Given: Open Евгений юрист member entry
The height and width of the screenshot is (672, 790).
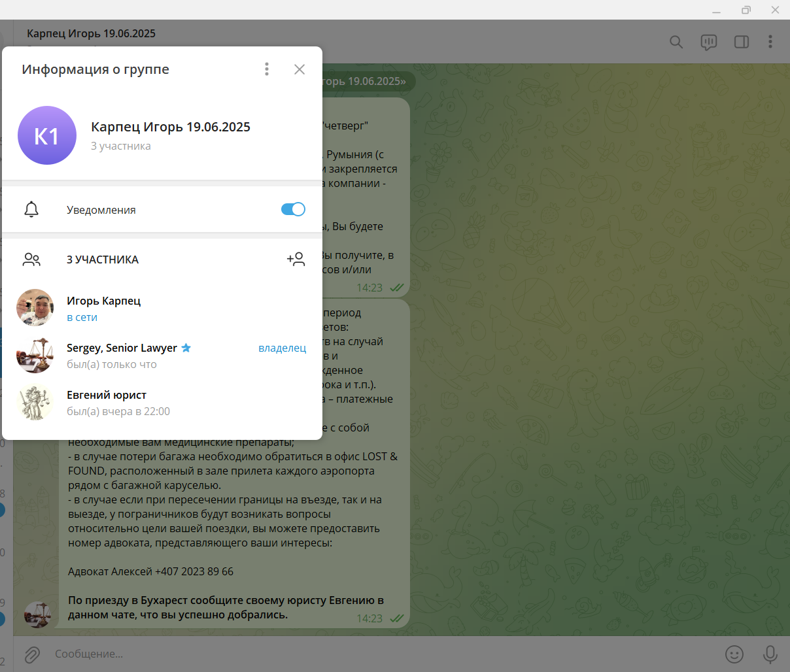Looking at the screenshot, I should 162,403.
